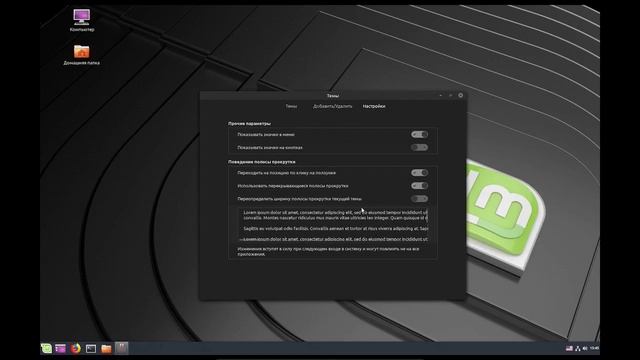
Task: Open the terminal from the taskbar
Action: tap(91, 348)
